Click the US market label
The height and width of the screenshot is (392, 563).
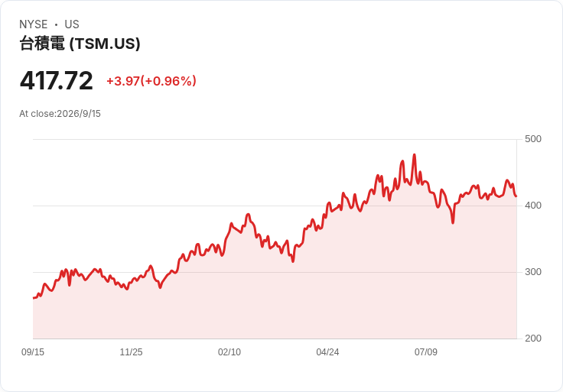[x=72, y=24]
